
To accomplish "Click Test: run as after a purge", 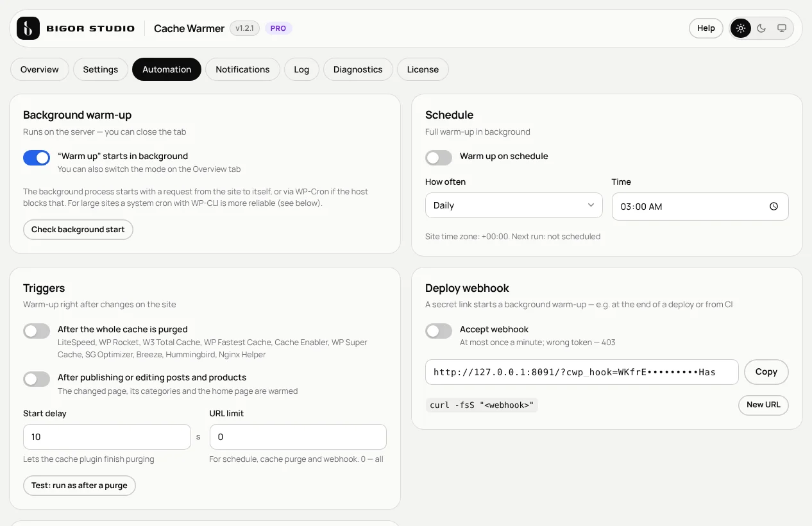I will point(80,486).
